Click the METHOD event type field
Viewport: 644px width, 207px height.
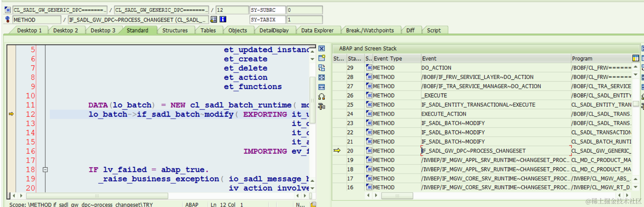37,20
